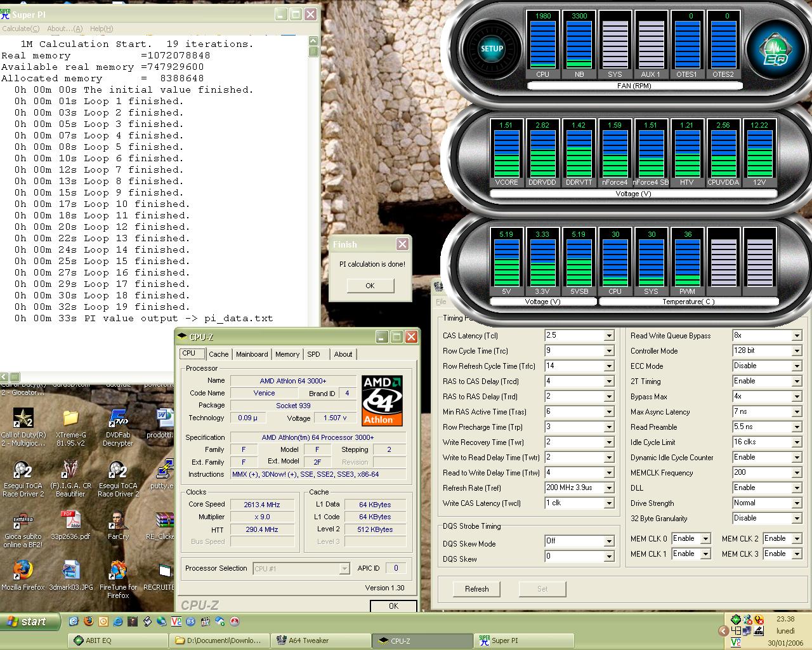Screen dimensions: 812x650
Task: Open Mozilla Firefox desktop shortcut
Action: tap(23, 576)
